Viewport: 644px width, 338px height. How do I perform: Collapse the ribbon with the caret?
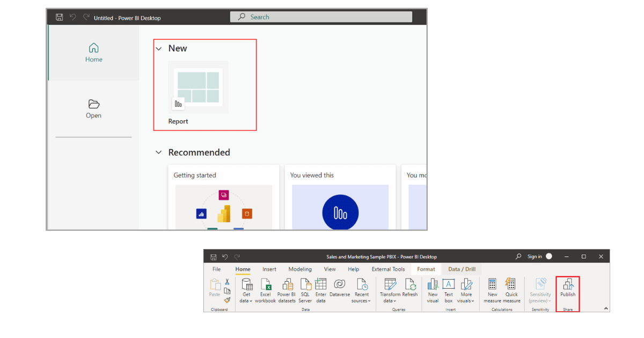[x=606, y=308]
